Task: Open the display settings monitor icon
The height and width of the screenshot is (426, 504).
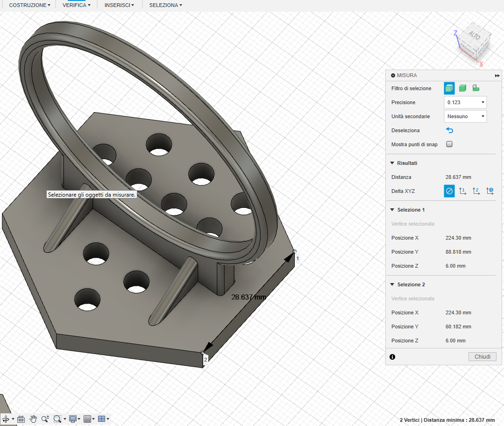Action: (73, 419)
